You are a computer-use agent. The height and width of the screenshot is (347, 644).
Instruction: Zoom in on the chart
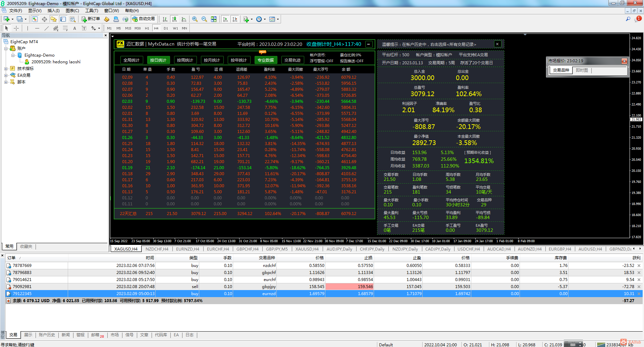[x=195, y=19]
